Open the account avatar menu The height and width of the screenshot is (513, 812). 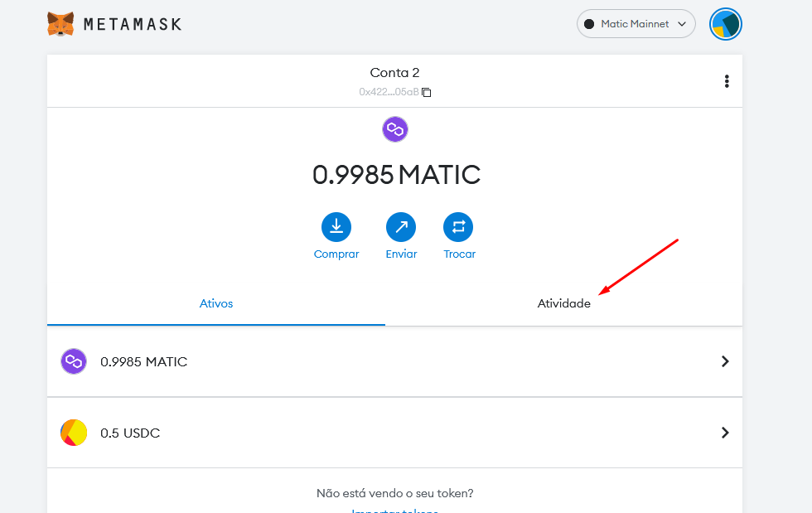click(725, 24)
